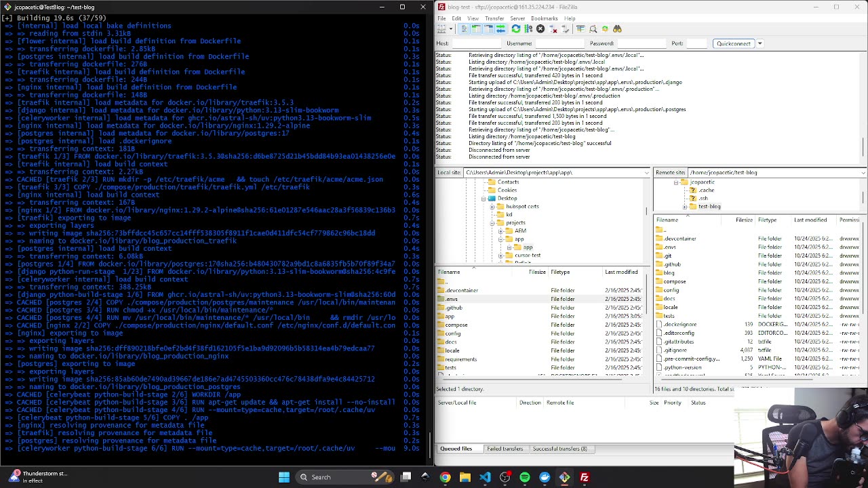
Task: Refresh the file and folder lists
Action: [x=516, y=29]
